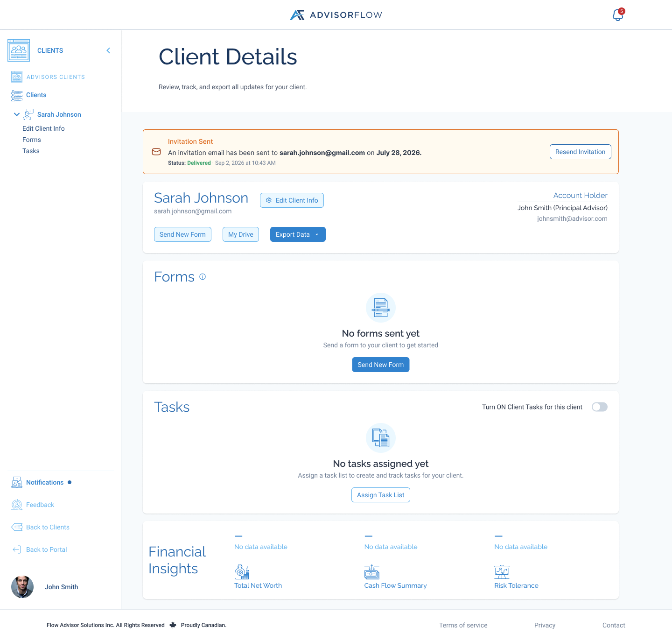Open the Privacy footer link

click(545, 625)
